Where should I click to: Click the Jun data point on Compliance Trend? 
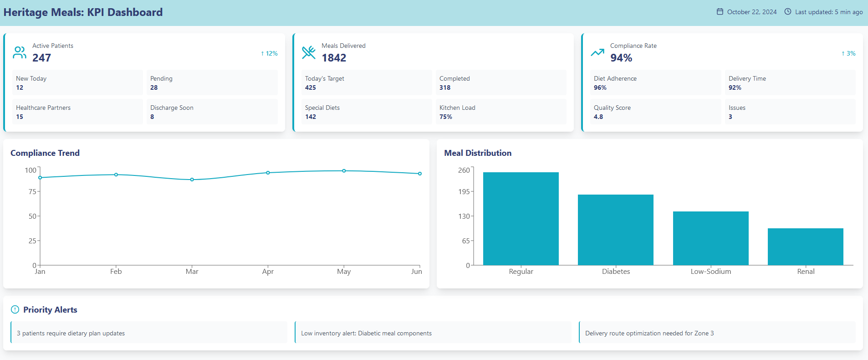(x=420, y=174)
